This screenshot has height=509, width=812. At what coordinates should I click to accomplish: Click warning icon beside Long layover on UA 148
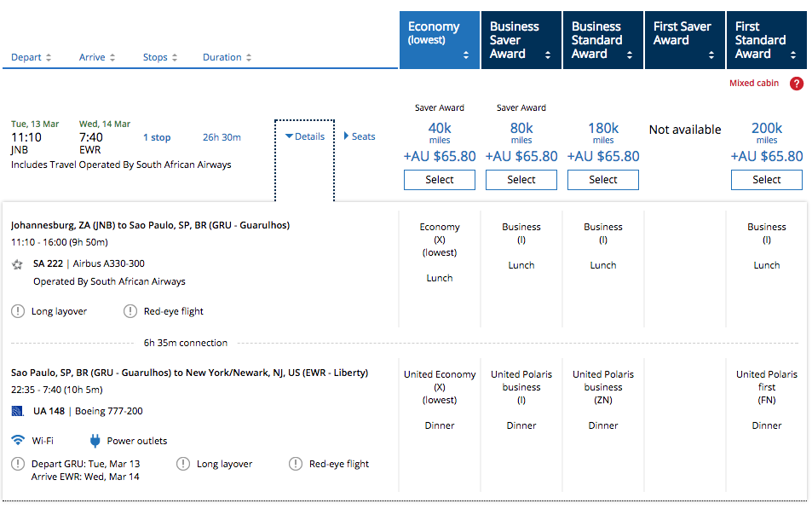[x=183, y=464]
